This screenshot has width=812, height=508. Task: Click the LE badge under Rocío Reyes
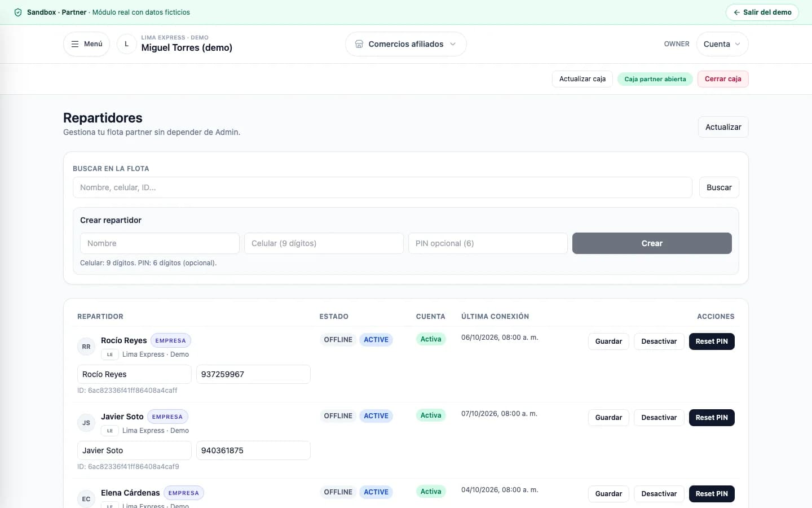tap(110, 354)
